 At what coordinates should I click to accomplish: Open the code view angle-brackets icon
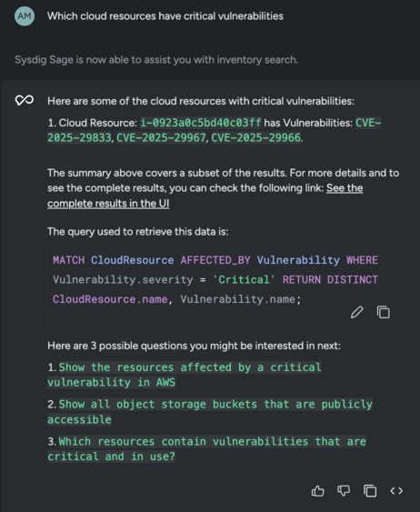coord(396,491)
